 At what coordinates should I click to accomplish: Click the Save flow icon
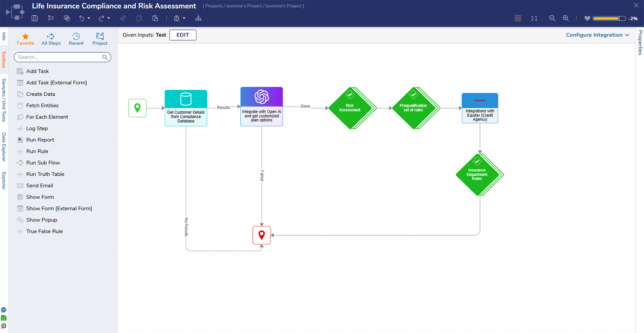[35, 18]
